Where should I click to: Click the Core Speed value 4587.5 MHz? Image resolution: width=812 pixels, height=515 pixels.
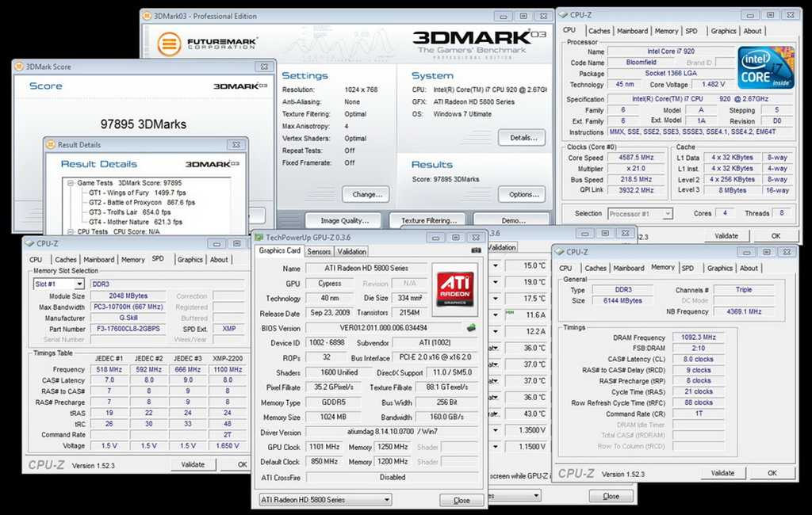636,158
